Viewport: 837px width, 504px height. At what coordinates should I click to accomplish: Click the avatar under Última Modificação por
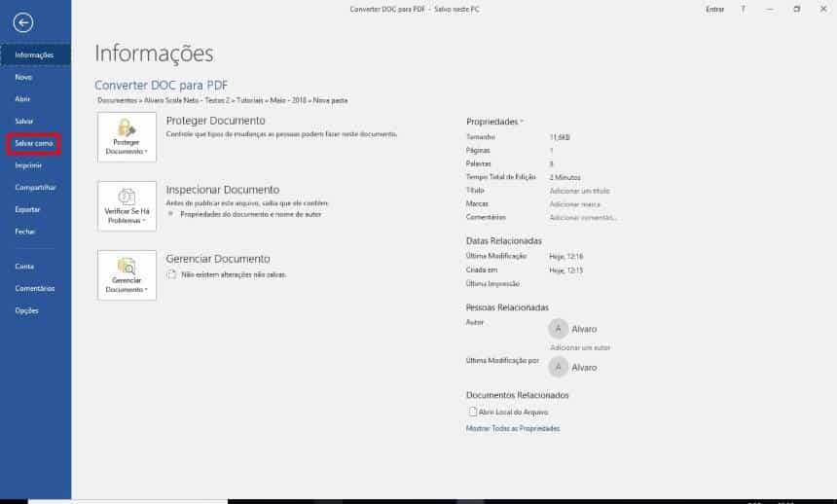(559, 367)
